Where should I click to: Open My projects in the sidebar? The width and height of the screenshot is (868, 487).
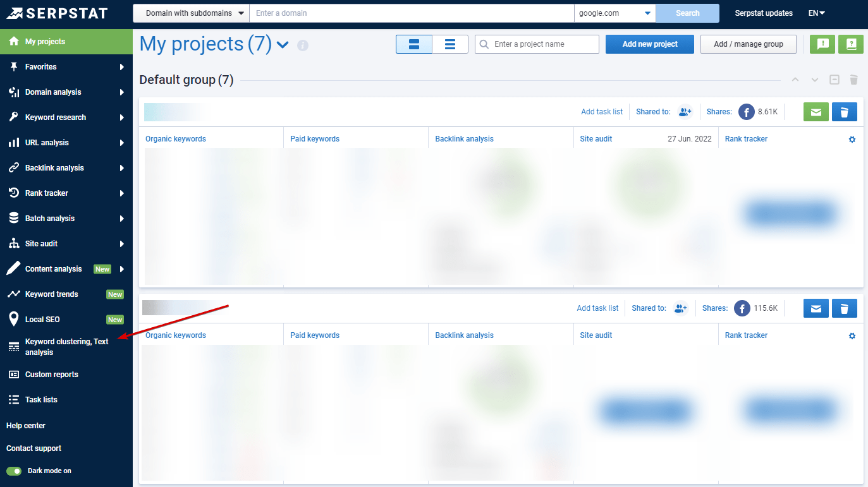coord(66,42)
